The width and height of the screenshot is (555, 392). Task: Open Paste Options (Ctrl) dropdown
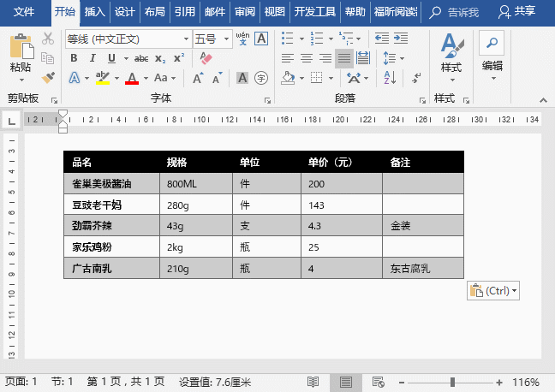pyautogui.click(x=493, y=291)
